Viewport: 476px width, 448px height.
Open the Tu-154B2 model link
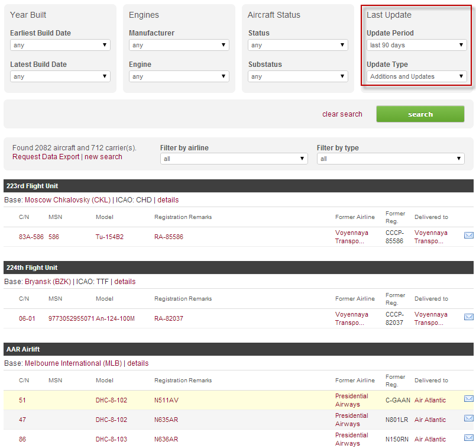pos(110,237)
